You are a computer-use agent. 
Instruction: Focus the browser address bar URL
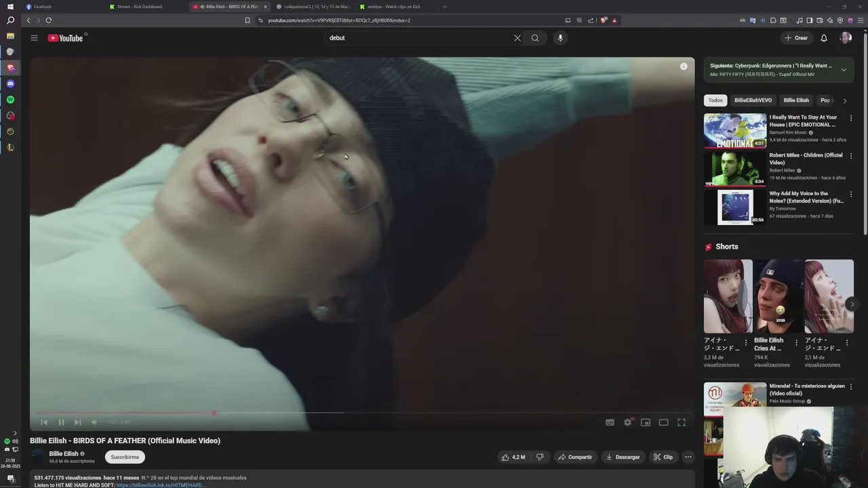(339, 20)
